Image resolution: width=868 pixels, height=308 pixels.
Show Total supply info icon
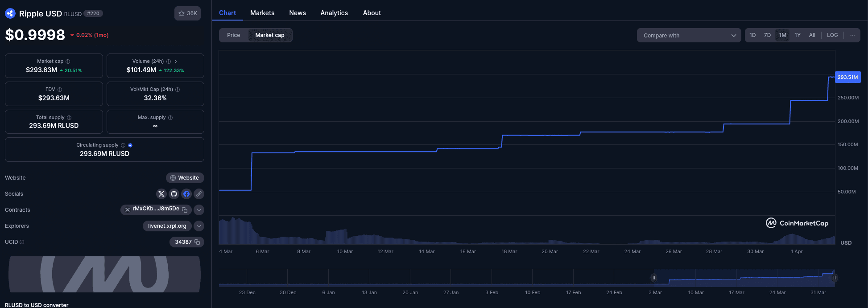click(69, 118)
